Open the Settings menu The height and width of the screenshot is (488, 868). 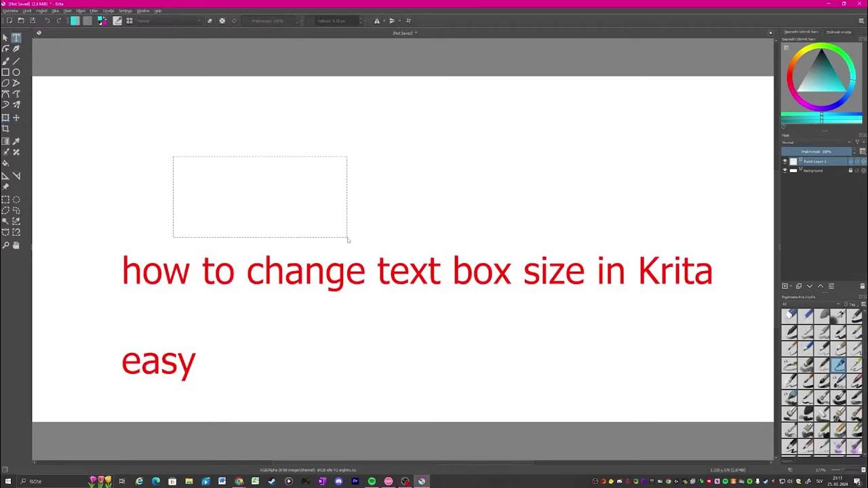coord(125,11)
